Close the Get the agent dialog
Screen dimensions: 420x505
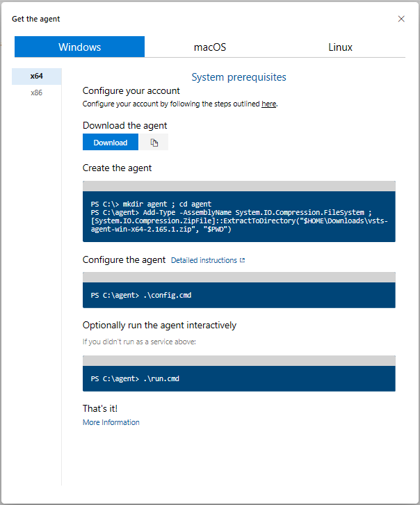(401, 19)
